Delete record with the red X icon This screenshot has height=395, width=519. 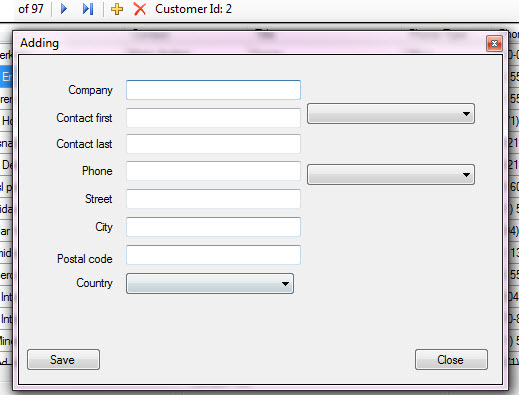[x=140, y=9]
